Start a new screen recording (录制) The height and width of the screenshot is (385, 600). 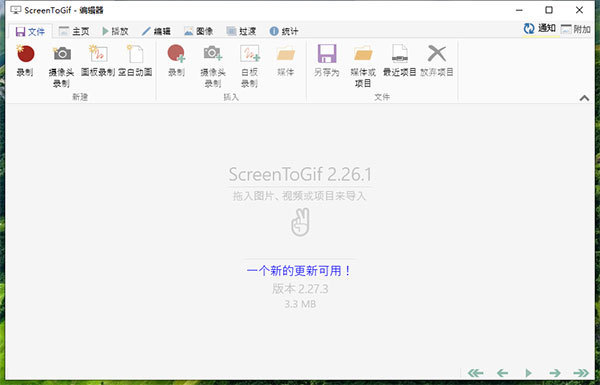(25, 60)
